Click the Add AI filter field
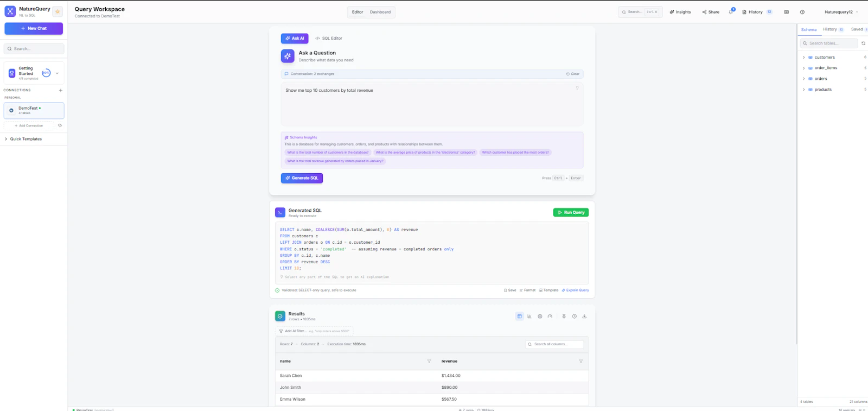The height and width of the screenshot is (411, 868). tap(314, 331)
